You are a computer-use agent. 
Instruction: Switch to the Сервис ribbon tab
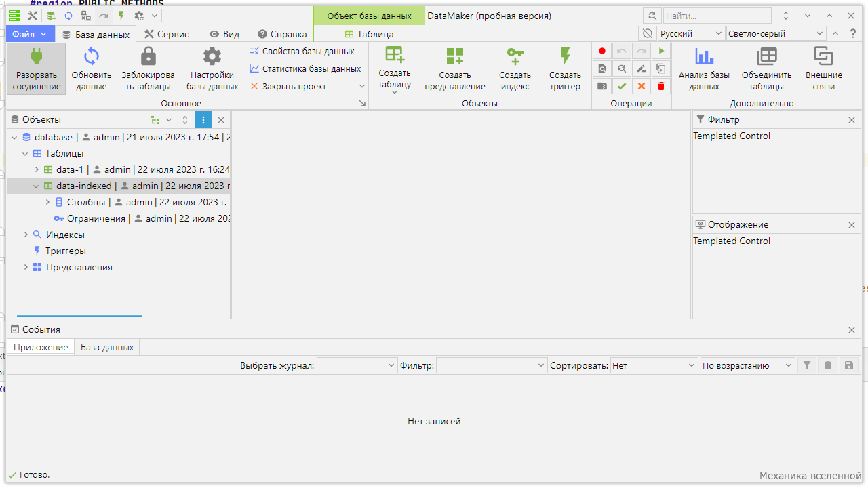click(x=167, y=34)
